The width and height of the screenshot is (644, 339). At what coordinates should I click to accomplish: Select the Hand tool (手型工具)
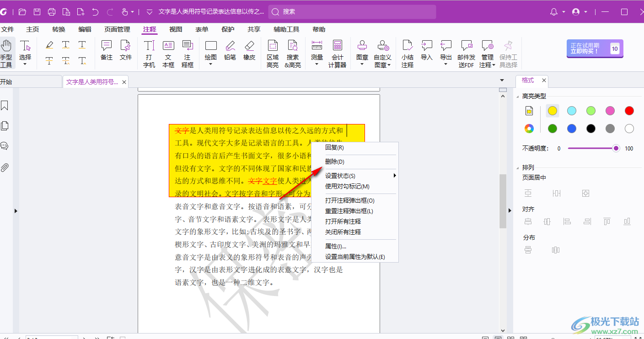(7, 53)
